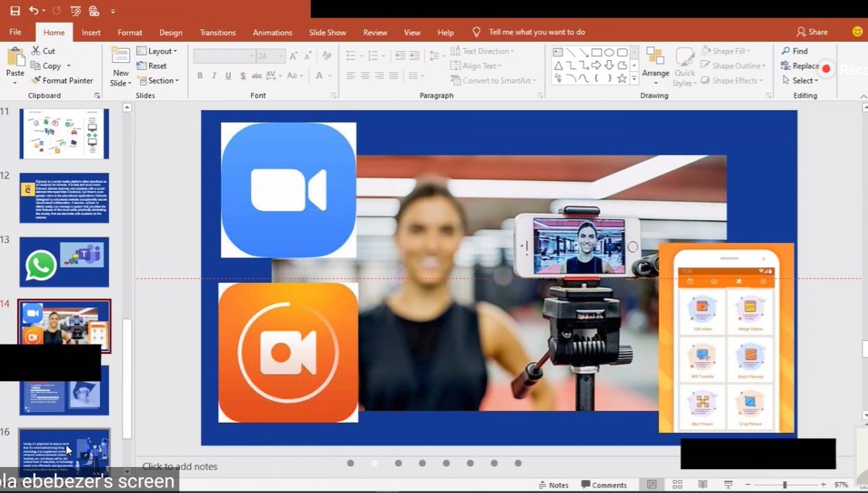Open Arrange options
The height and width of the screenshot is (493, 868).
coord(655,67)
